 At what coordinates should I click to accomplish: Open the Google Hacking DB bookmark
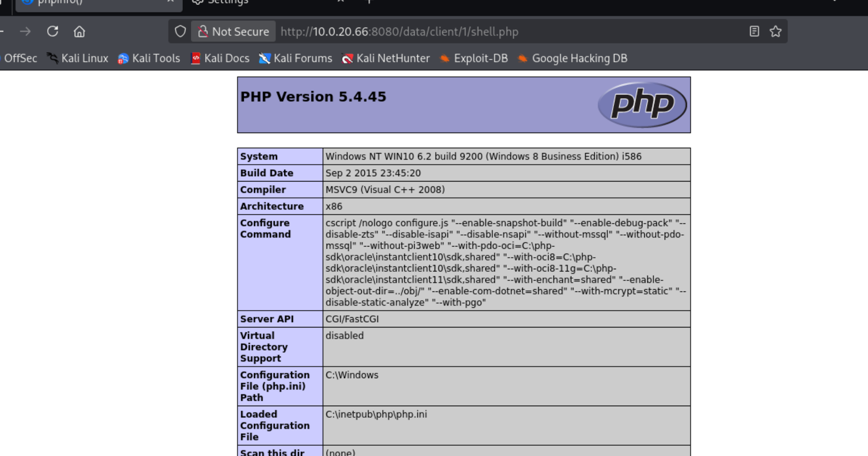573,58
